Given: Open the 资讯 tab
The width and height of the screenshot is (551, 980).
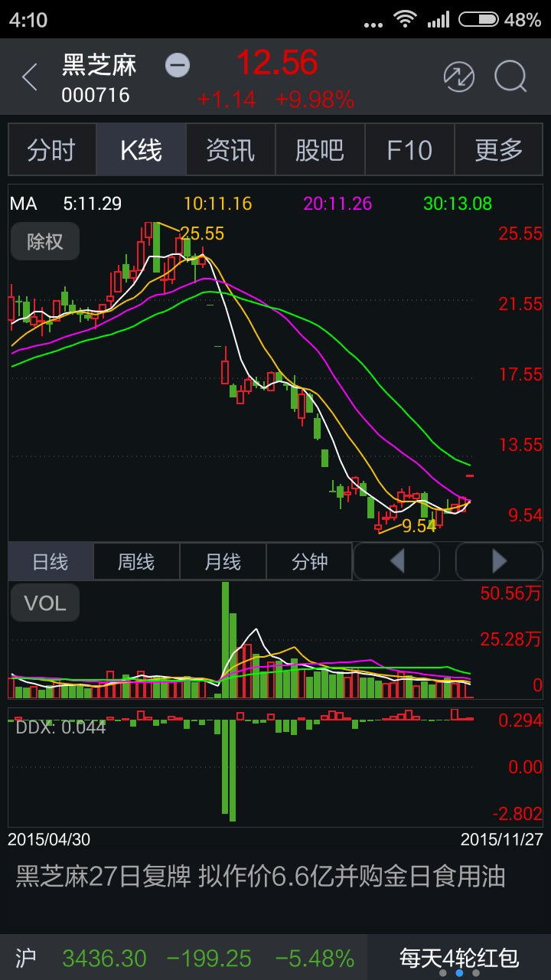Looking at the screenshot, I should point(230,150).
